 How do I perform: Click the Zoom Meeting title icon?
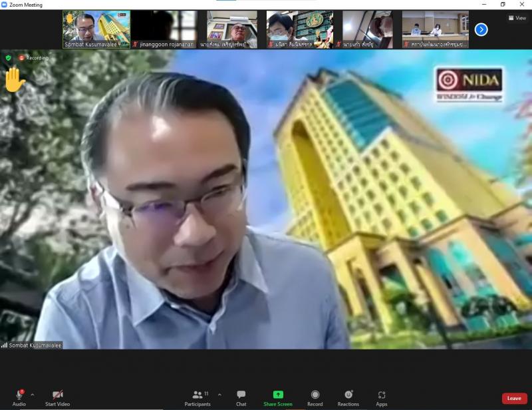point(5,5)
